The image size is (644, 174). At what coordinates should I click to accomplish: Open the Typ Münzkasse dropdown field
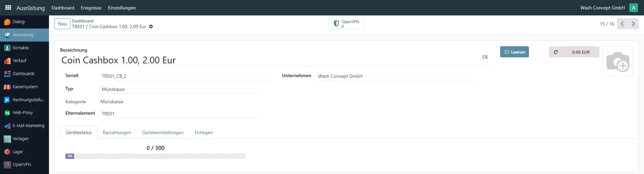pyautogui.click(x=180, y=89)
